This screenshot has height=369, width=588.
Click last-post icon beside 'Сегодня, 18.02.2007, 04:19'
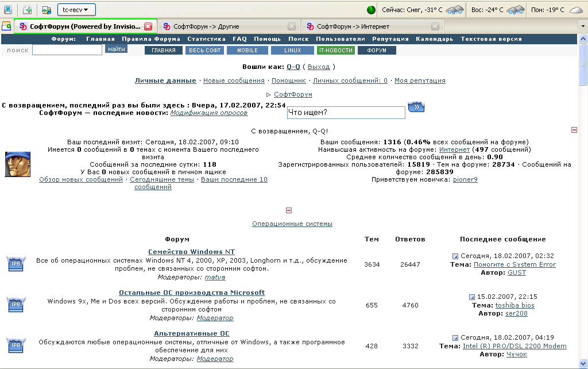point(455,338)
